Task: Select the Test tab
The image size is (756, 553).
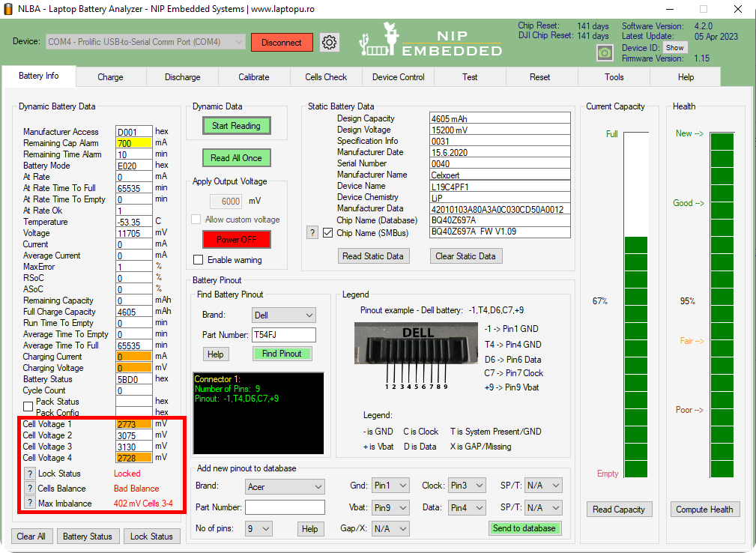Action: click(x=470, y=77)
